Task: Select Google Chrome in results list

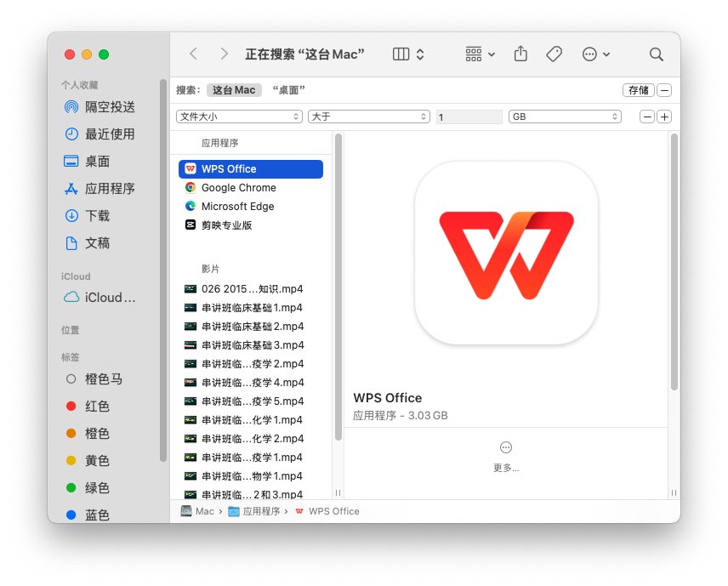Action: [x=251, y=188]
